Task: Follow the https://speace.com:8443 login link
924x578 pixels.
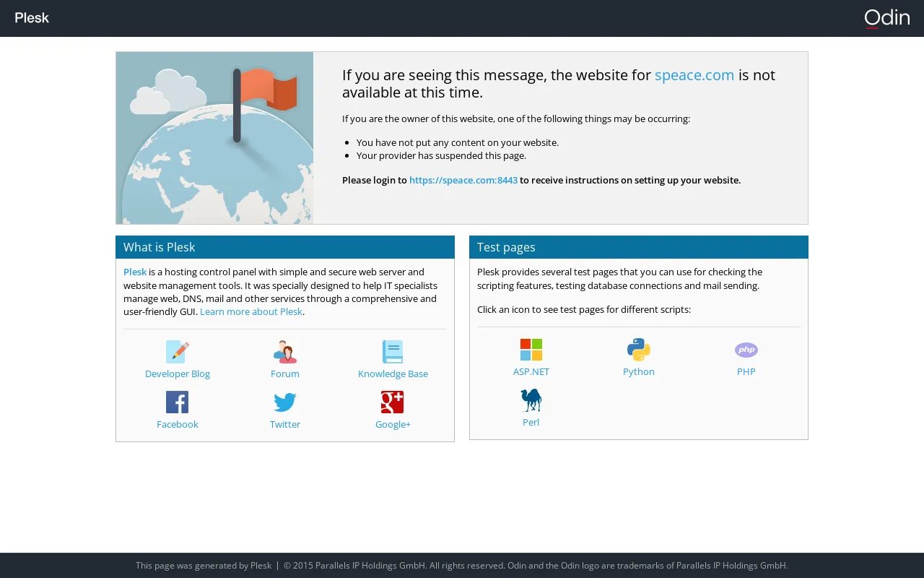Action: (463, 181)
